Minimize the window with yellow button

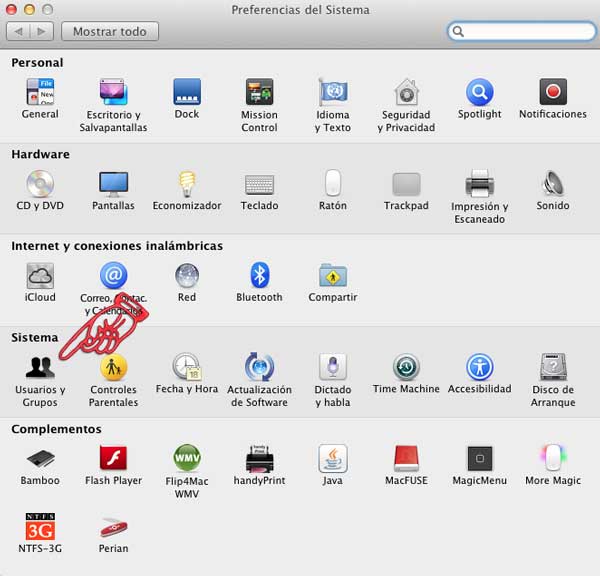pos(29,9)
